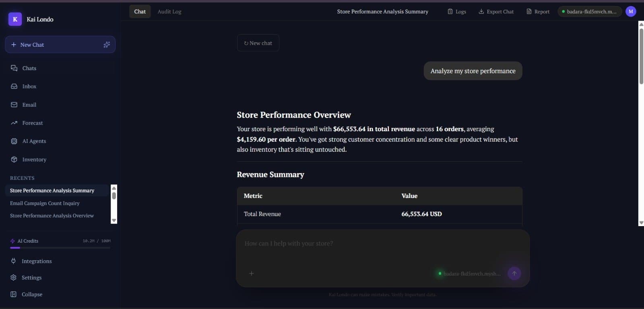Click the Export Chat button
The height and width of the screenshot is (309, 644).
point(496,12)
